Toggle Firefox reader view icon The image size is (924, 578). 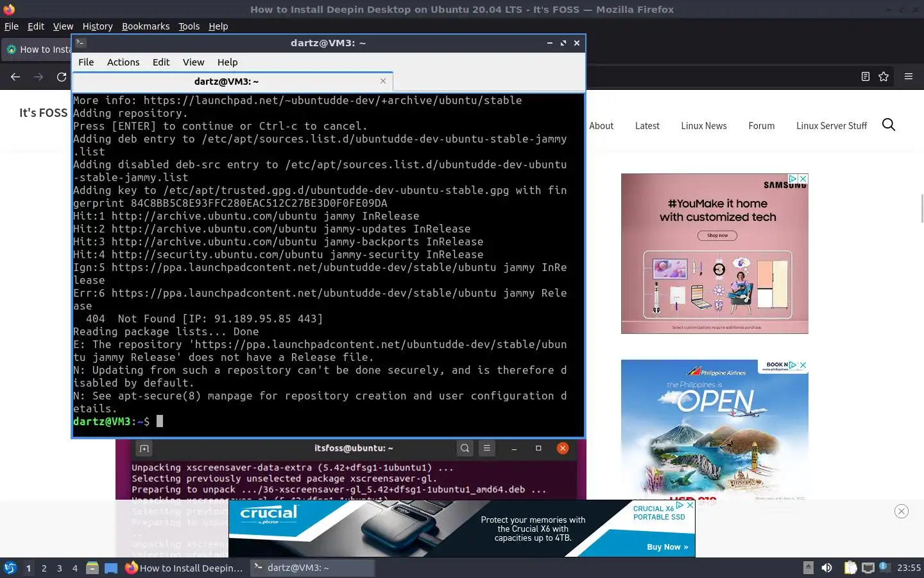pos(865,76)
